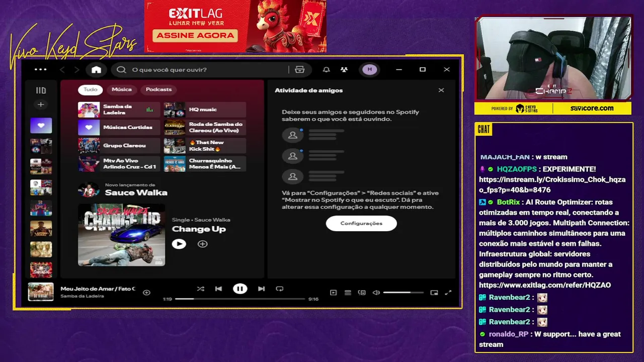The height and width of the screenshot is (362, 644).
Task: Select the Tudo filter
Action: pos(91,89)
